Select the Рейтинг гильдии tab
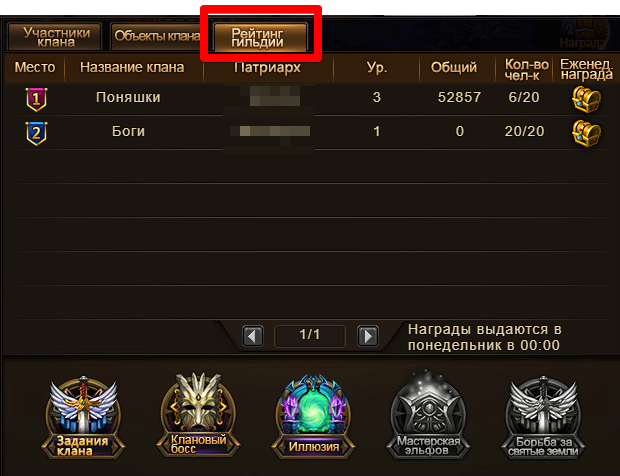 pos(260,36)
